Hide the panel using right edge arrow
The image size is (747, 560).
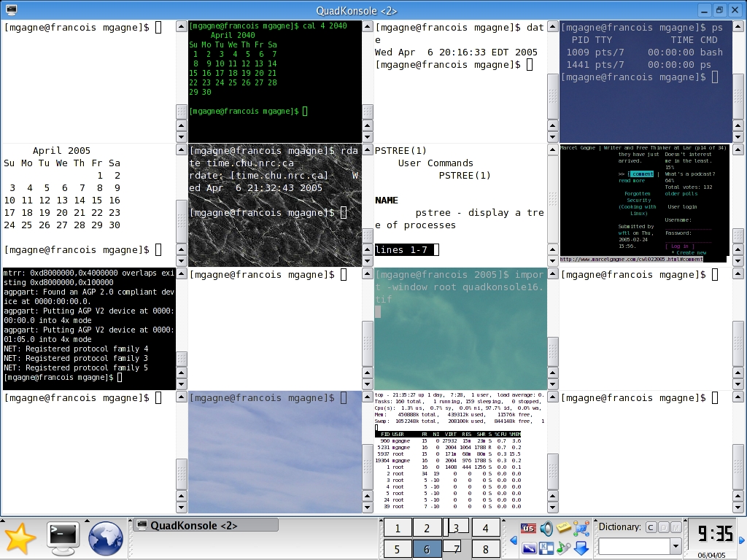[x=743, y=540]
